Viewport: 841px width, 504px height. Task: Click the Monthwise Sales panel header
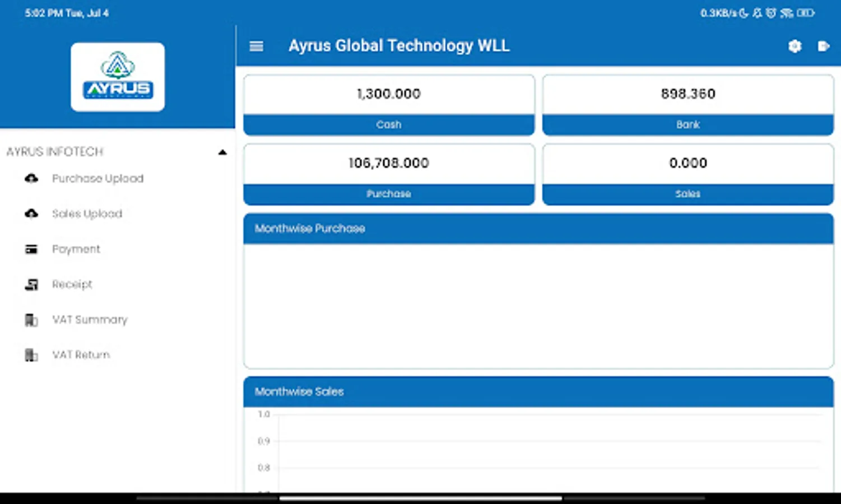(538, 392)
